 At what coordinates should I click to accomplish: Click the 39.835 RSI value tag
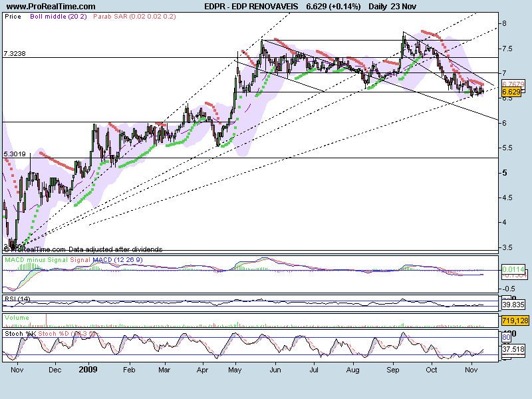(513, 305)
